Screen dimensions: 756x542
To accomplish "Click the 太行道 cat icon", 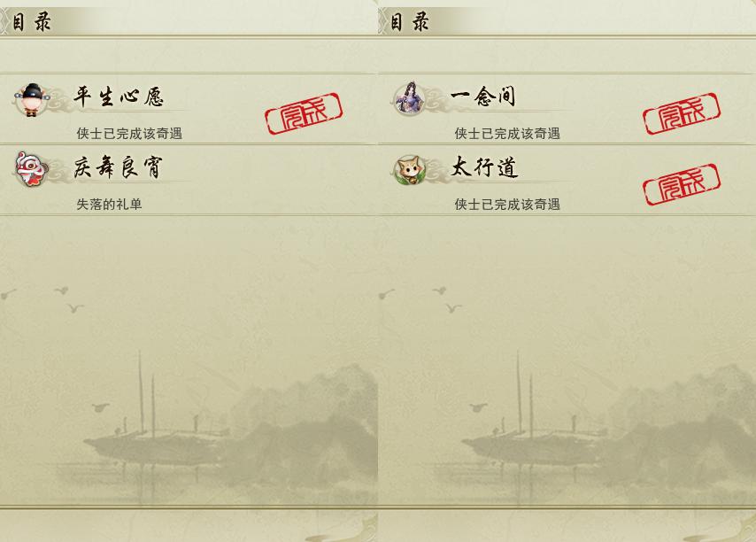I will pyautogui.click(x=410, y=170).
